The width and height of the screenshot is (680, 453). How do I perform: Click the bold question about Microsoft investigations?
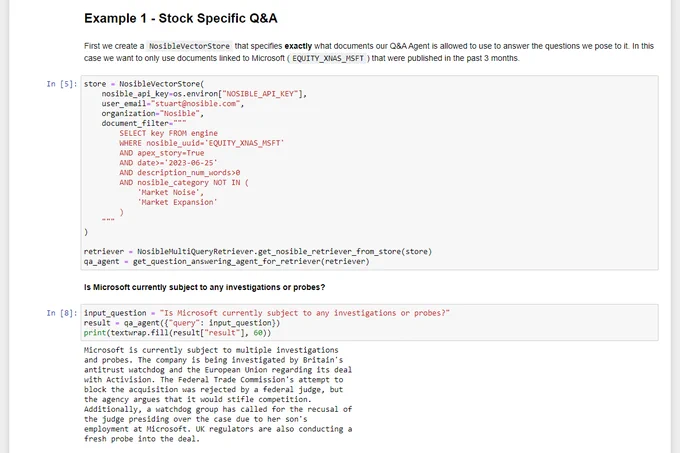point(205,287)
